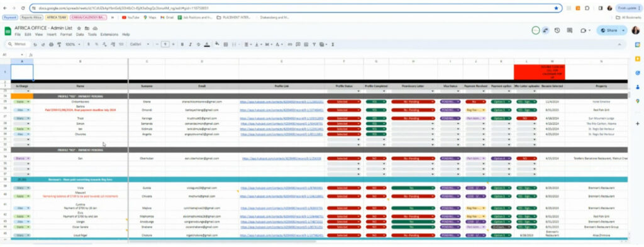This screenshot has width=644, height=247.
Task: Open Maps in side panel
Action: [x=638, y=101]
